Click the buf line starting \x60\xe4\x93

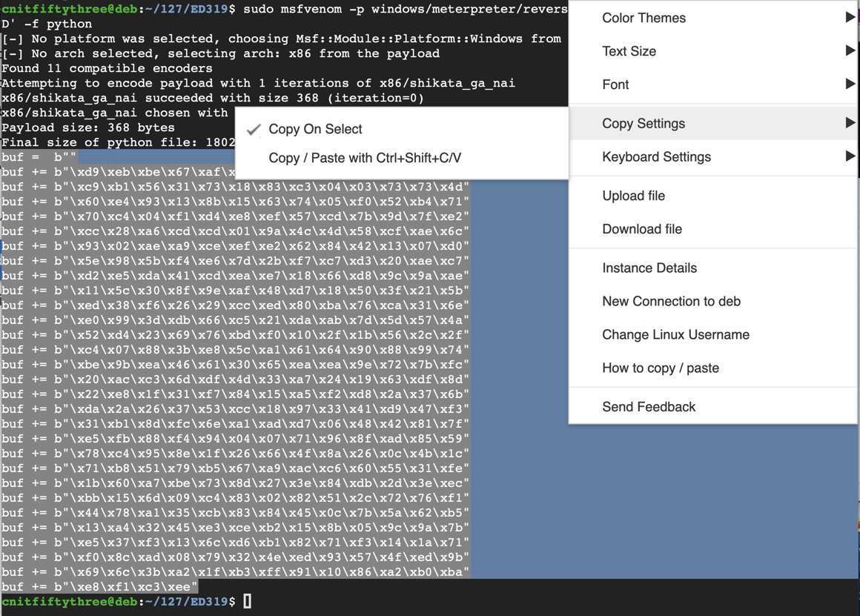click(x=235, y=202)
